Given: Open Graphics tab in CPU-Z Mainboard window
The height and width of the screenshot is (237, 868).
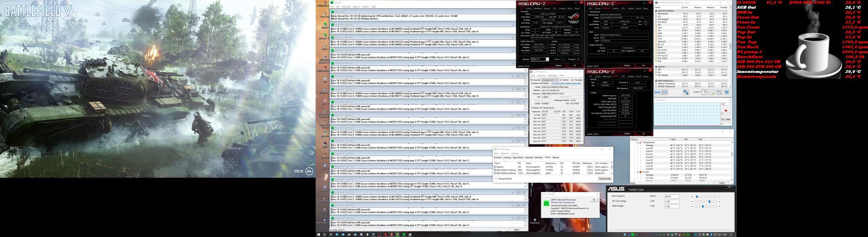Looking at the screenshot, I should click(631, 8).
